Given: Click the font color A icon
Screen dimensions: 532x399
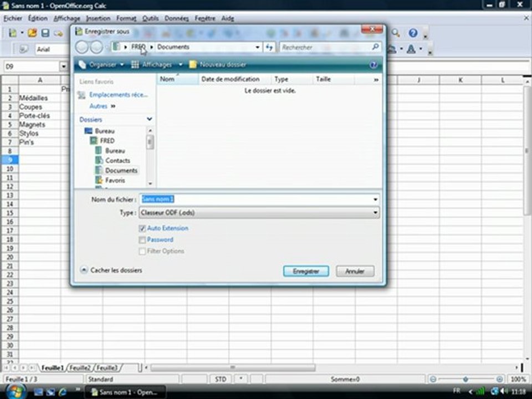Looking at the screenshot, I should coord(411,49).
